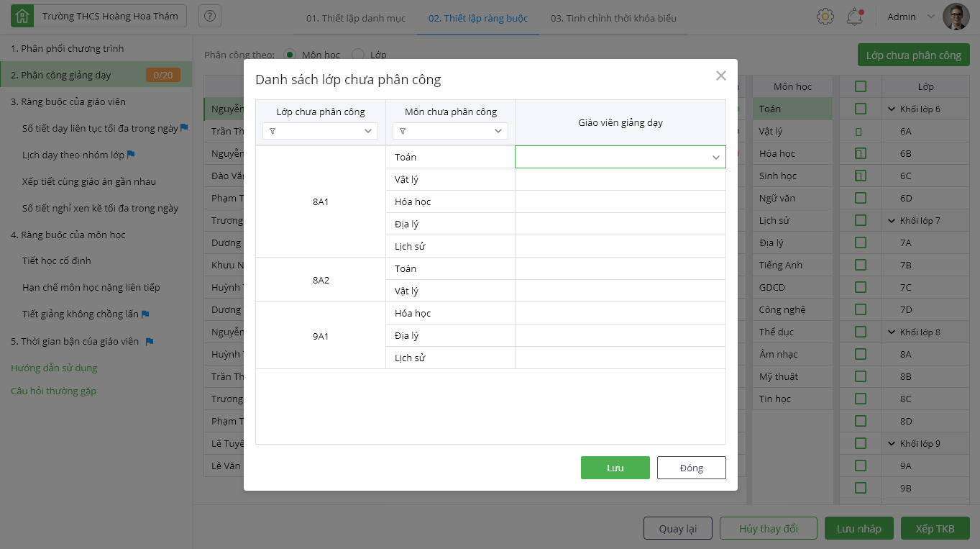Click filter icon in Lớp chưa phân công
The width and height of the screenshot is (980, 549).
[x=273, y=131]
